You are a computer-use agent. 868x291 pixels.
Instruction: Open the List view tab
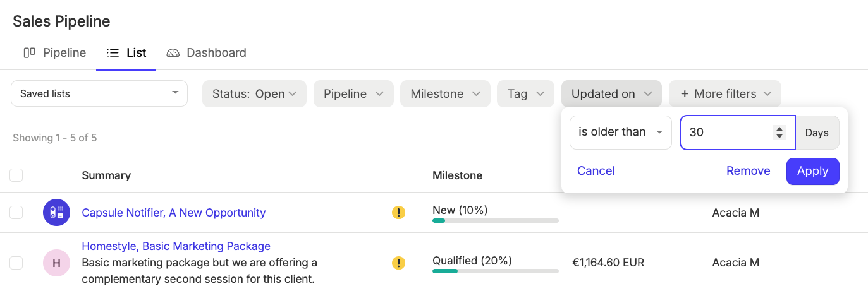126,53
